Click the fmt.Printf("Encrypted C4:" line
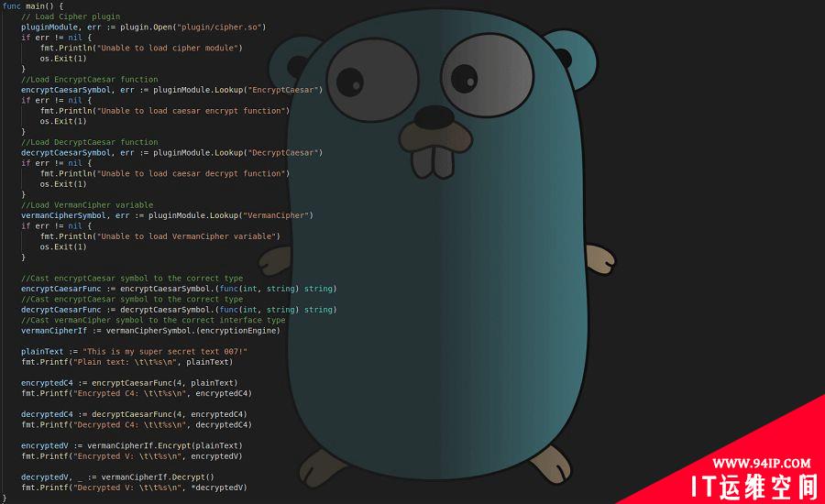 coord(137,393)
